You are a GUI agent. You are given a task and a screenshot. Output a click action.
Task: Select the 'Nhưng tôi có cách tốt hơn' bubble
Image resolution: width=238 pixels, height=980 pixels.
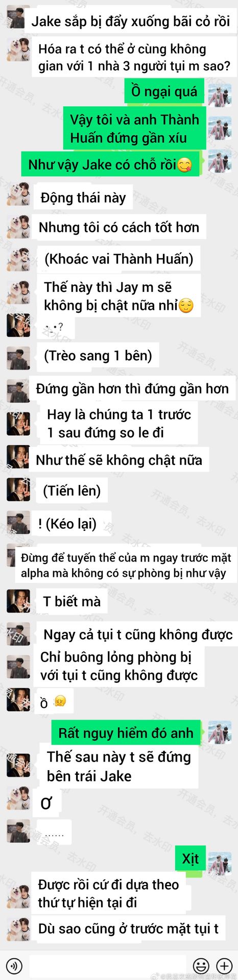pos(120,227)
